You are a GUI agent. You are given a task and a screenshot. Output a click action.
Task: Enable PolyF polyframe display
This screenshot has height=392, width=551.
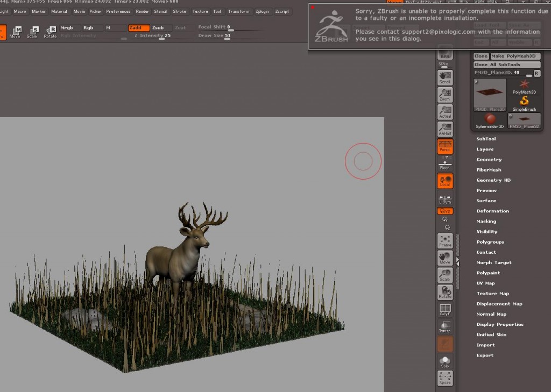444,309
